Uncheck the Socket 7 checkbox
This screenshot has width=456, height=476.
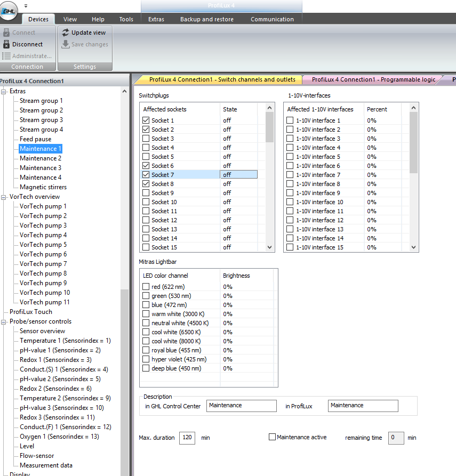(x=146, y=175)
